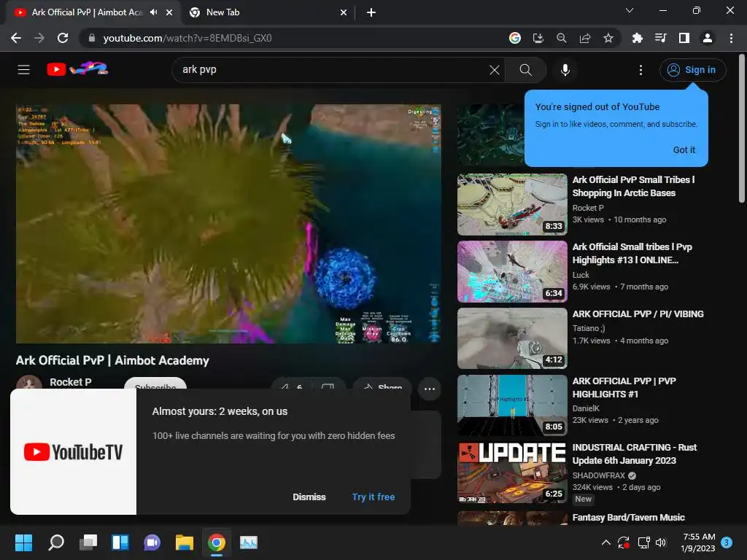Bookmark this page with star
Screen dimensions: 747x560
[x=608, y=38]
